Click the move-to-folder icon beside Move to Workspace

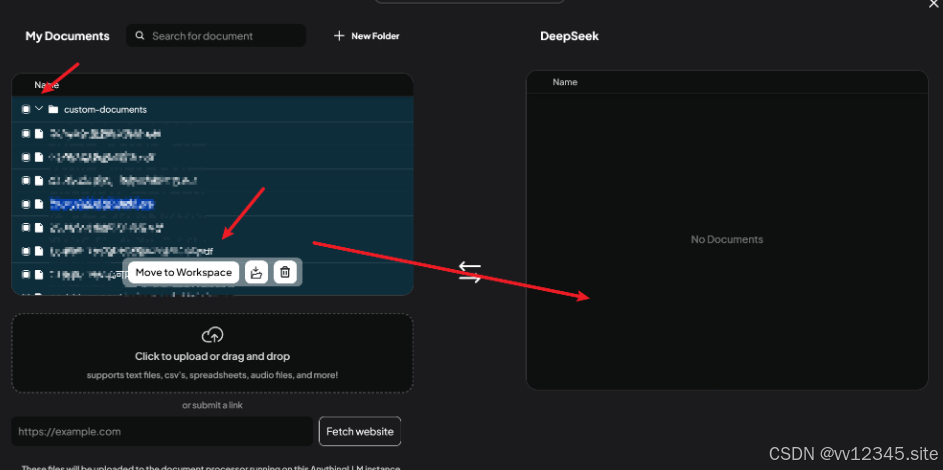pos(257,272)
